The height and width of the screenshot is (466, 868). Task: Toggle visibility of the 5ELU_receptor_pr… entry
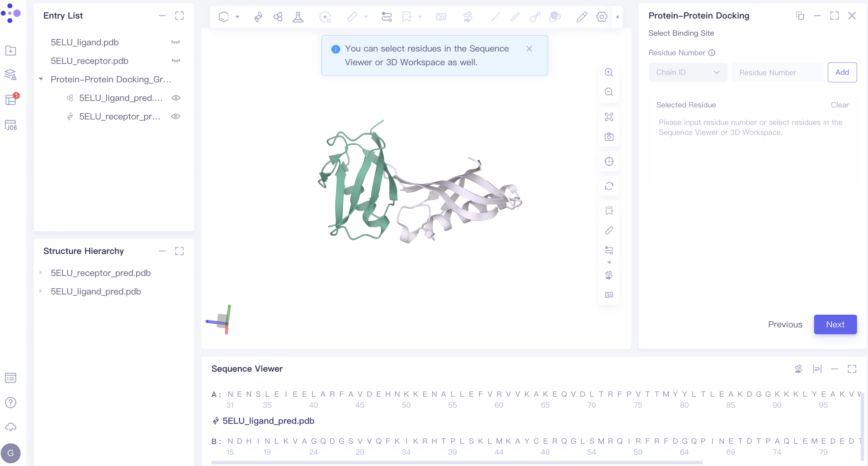pyautogui.click(x=176, y=116)
